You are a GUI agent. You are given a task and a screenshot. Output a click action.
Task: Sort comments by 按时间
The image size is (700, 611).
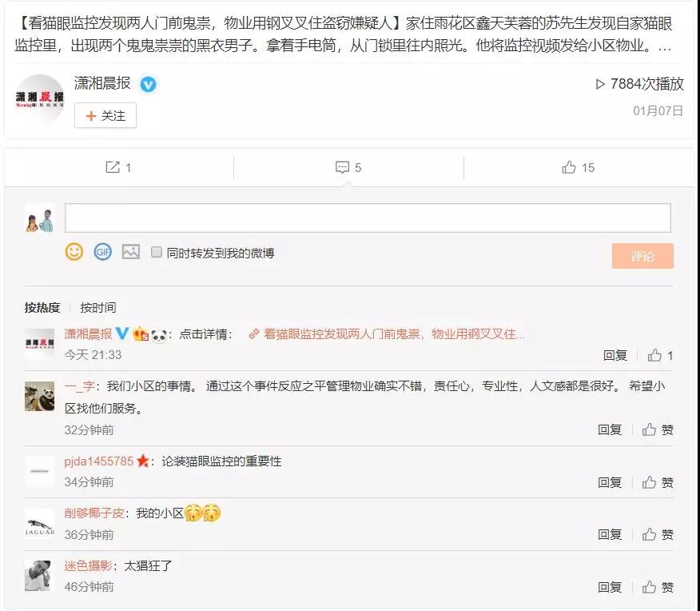(97, 307)
